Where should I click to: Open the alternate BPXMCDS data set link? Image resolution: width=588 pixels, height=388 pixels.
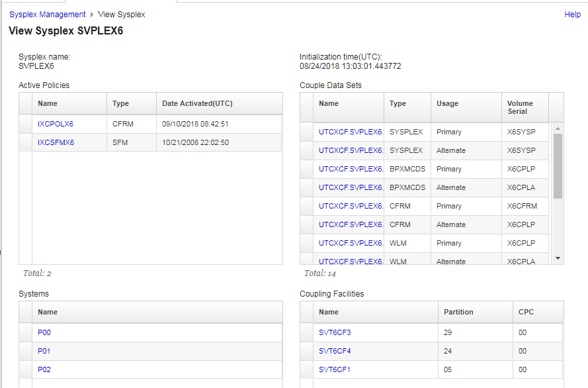pos(351,187)
